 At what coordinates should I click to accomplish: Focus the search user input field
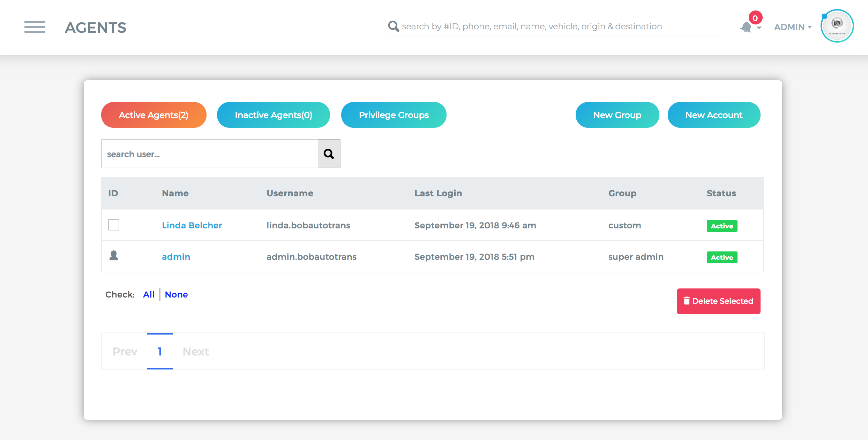(x=210, y=154)
